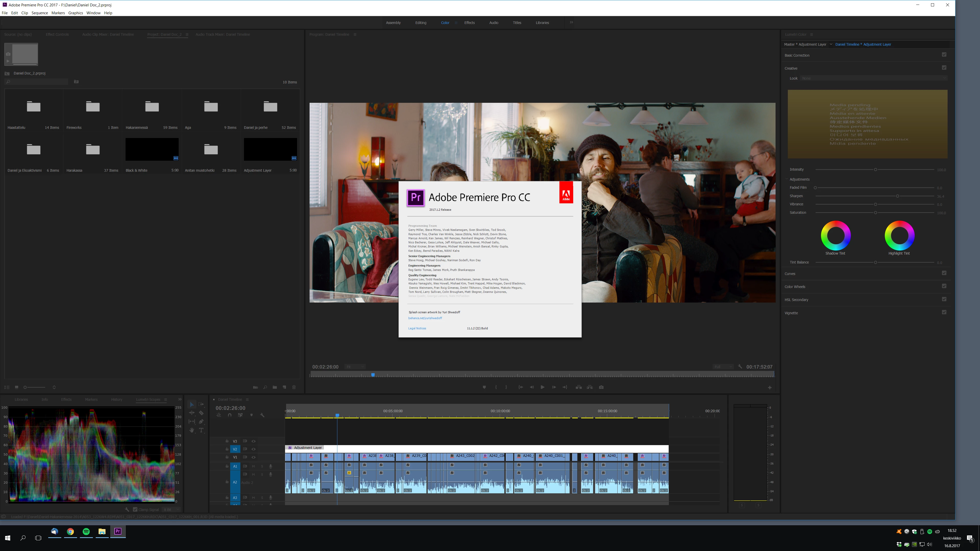Select the Hand tool
Viewport: 980px width, 551px height.
192,430
